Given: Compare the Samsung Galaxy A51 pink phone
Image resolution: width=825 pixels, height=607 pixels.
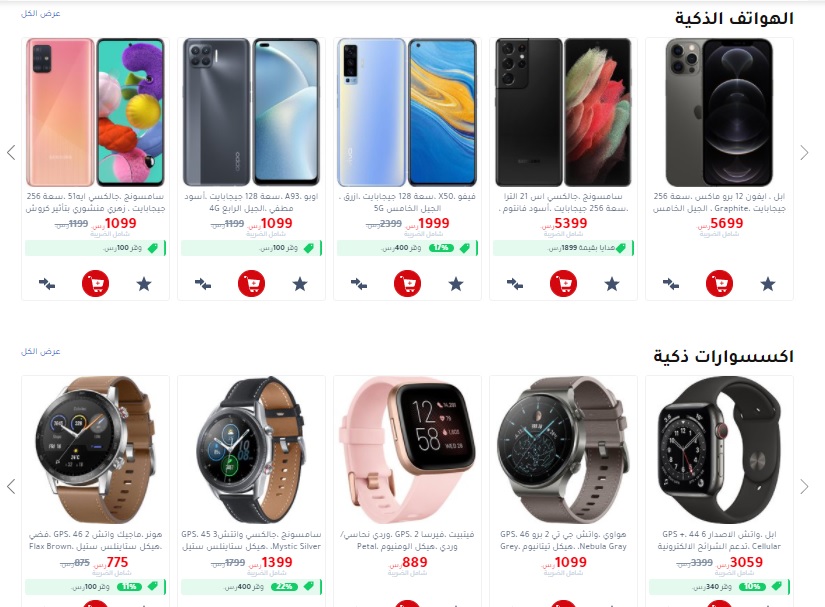Looking at the screenshot, I should pyautogui.click(x=47, y=285).
